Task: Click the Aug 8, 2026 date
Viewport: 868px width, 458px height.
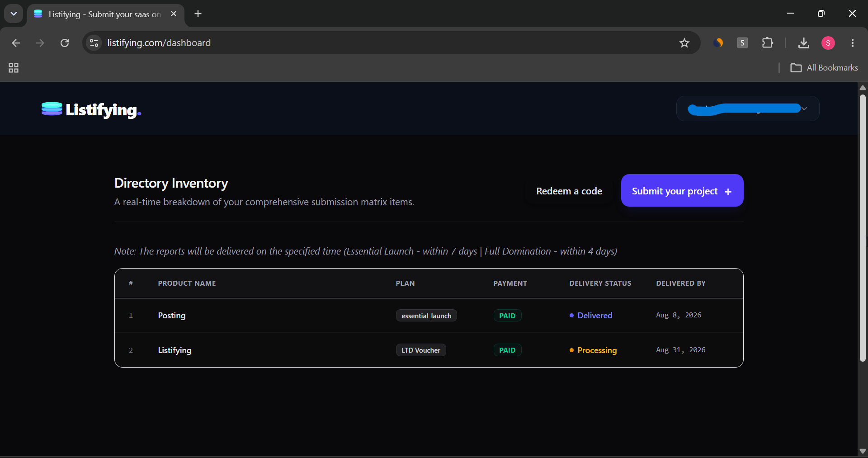Action: coord(679,315)
